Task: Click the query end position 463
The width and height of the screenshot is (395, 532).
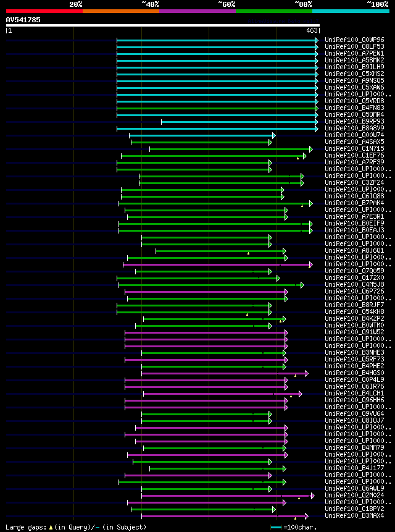Action: 312,30
